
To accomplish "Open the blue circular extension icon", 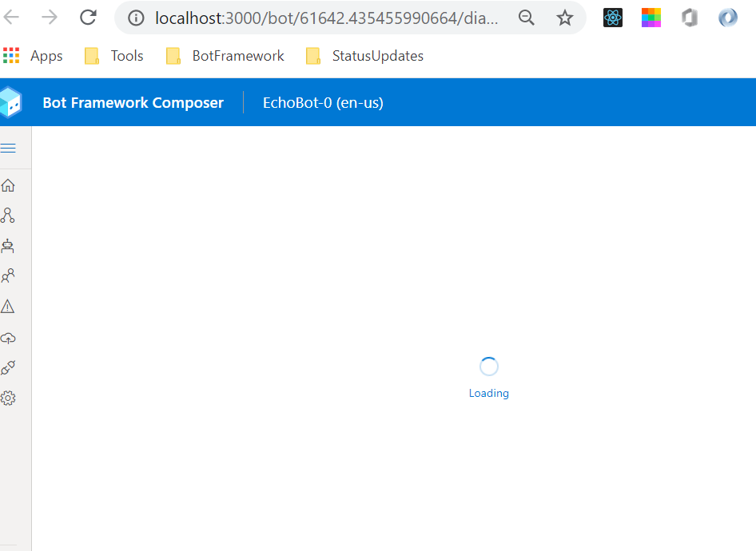I will tap(727, 18).
